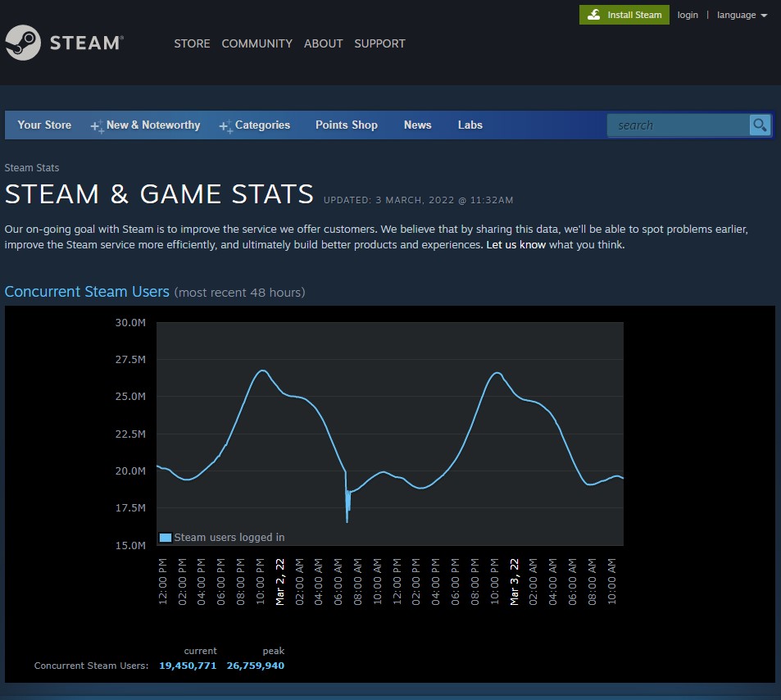781x700 pixels.
Task: Click the 'most recent 48 hours' text
Action: tap(239, 293)
